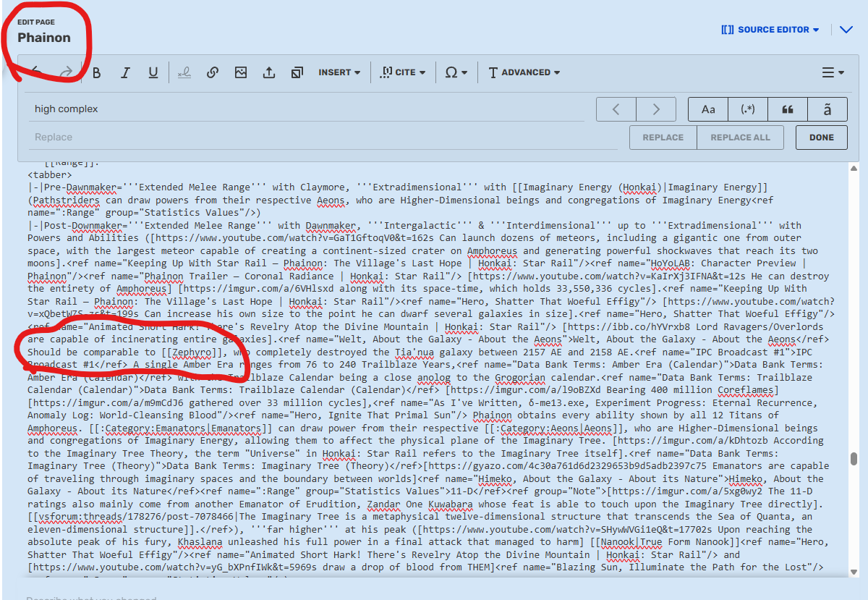Expand the ADVANCED dropdown
The image size is (868, 600).
coord(524,72)
